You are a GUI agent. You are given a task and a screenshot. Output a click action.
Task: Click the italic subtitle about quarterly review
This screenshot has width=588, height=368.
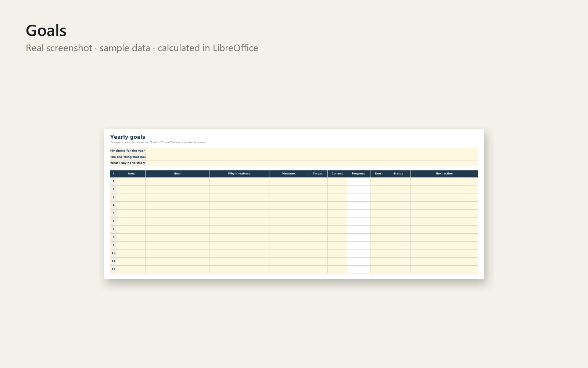158,142
